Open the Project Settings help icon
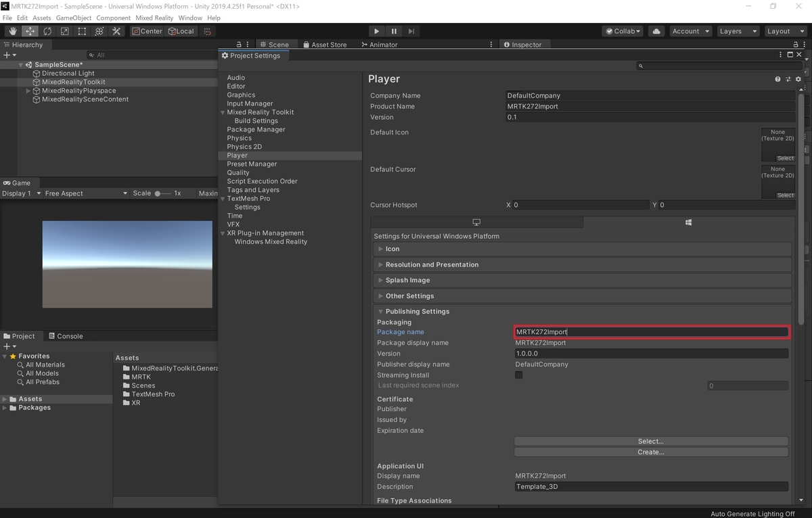 coord(777,79)
